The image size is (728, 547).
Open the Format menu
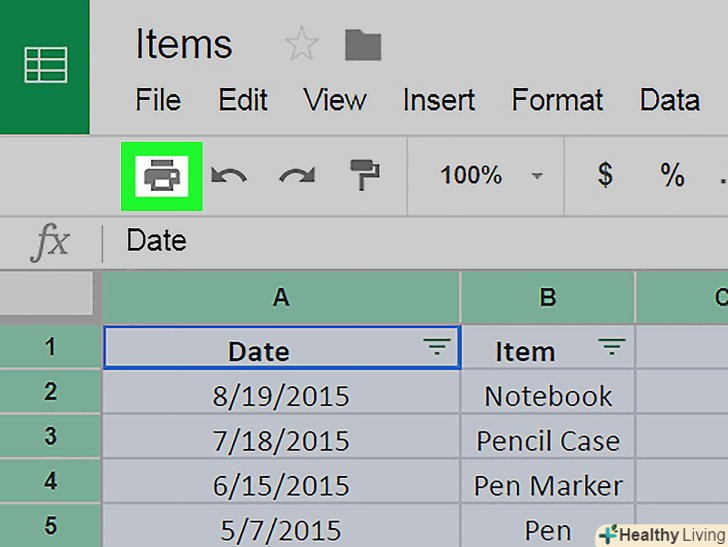(x=557, y=100)
